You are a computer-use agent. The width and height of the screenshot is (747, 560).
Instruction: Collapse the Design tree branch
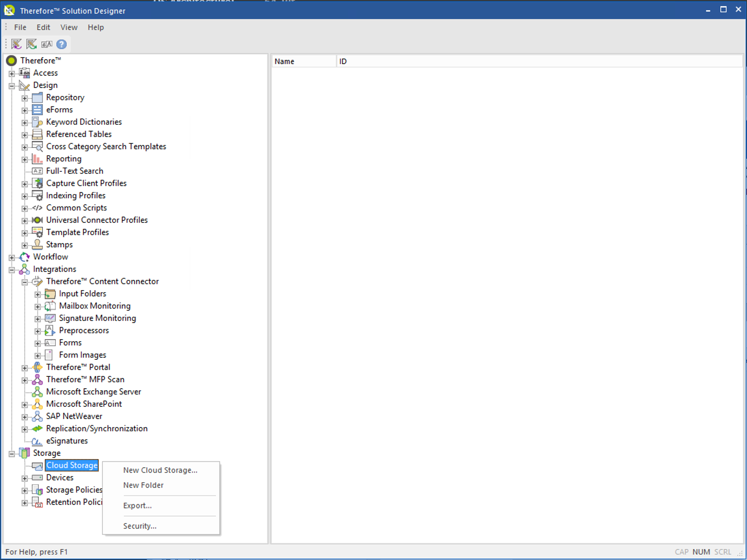pyautogui.click(x=11, y=85)
